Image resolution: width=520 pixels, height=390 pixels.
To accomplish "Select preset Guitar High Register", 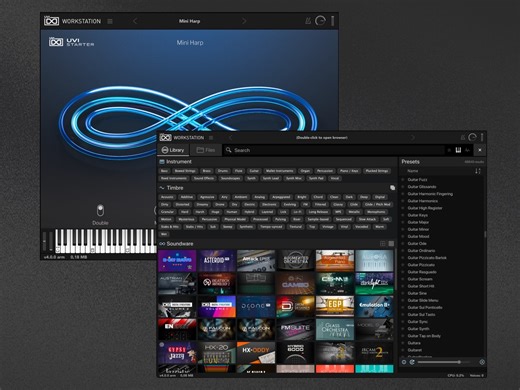I will (425, 208).
